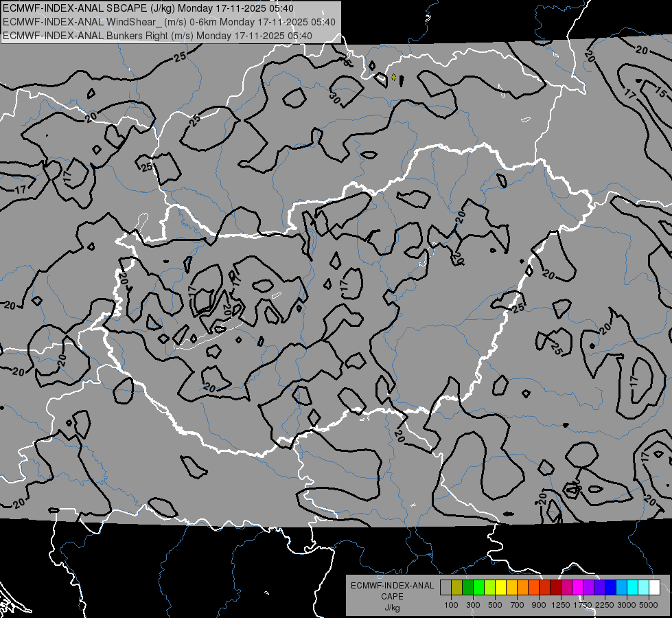Viewport: 672px width, 618px height.
Task: Select the WindShear 0-6km title line
Action: 170,22
